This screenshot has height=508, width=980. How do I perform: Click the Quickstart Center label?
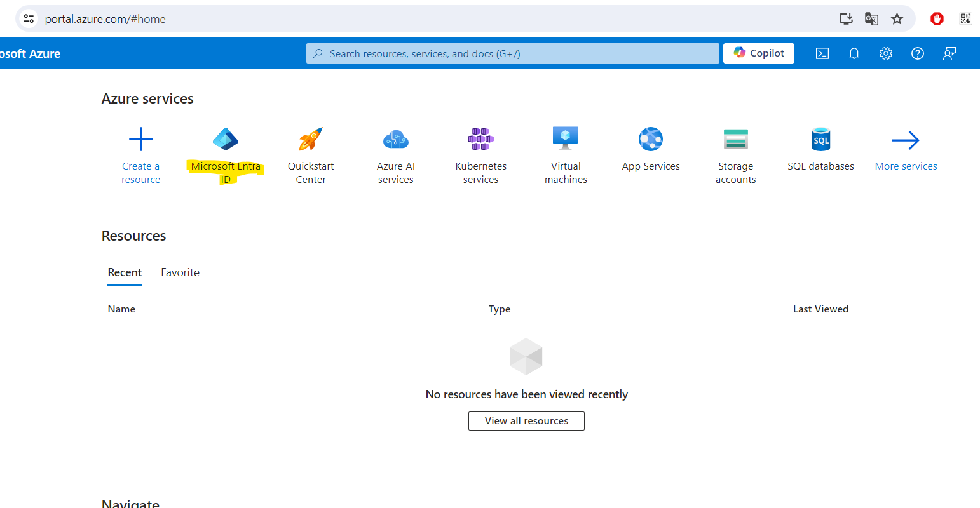pos(311,173)
